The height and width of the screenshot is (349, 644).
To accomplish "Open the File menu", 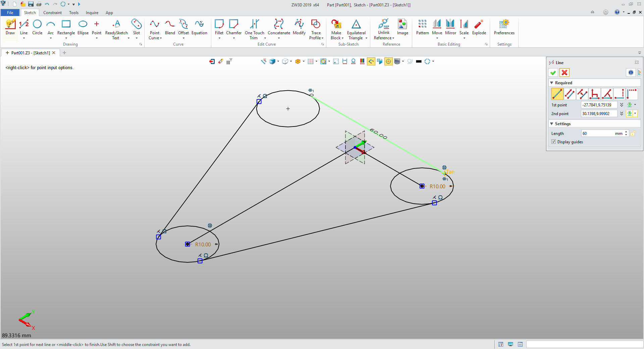I will pyautogui.click(x=10, y=13).
